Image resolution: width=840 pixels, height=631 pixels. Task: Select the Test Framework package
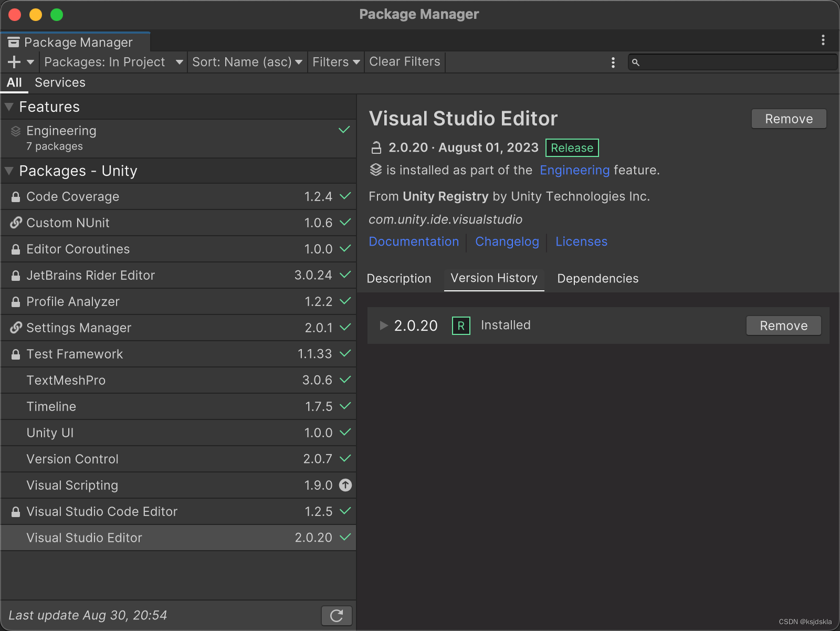pos(178,354)
